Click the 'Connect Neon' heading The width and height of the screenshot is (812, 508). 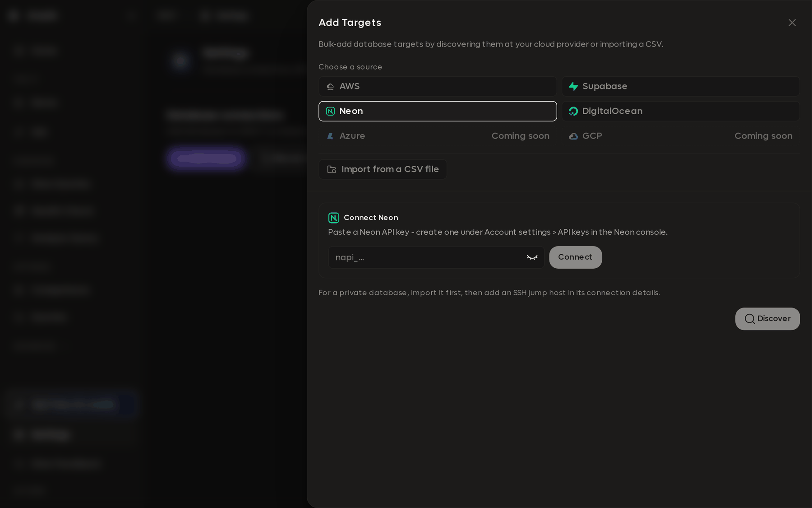[371, 218]
